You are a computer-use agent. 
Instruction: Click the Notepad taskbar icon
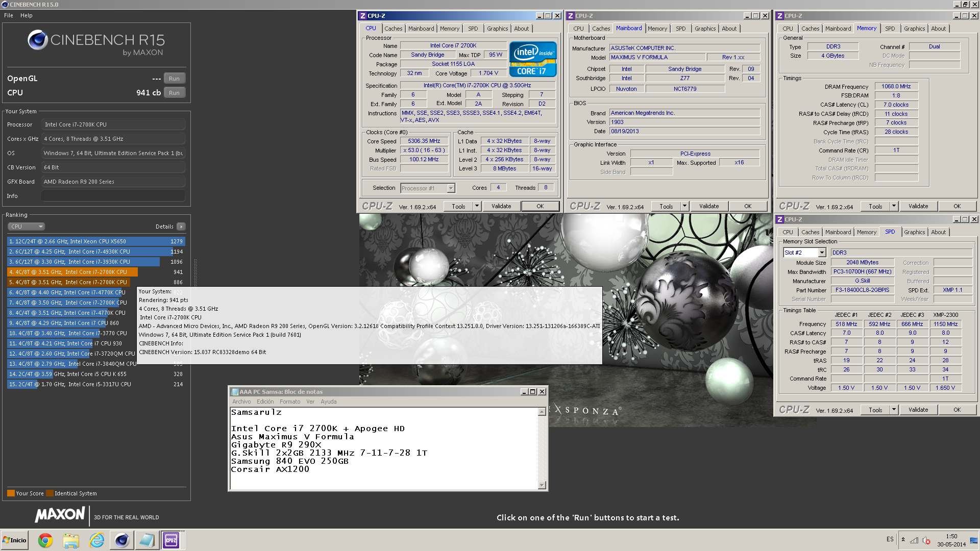tap(146, 540)
